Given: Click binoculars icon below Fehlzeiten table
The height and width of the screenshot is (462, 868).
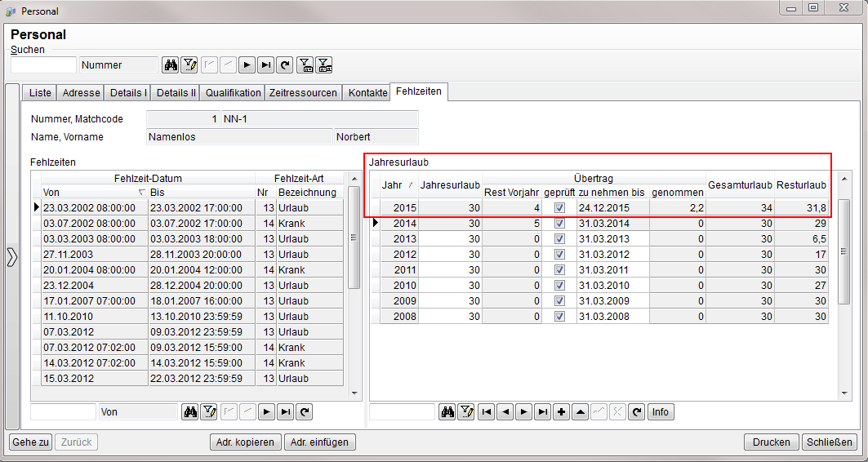Looking at the screenshot, I should tap(190, 412).
